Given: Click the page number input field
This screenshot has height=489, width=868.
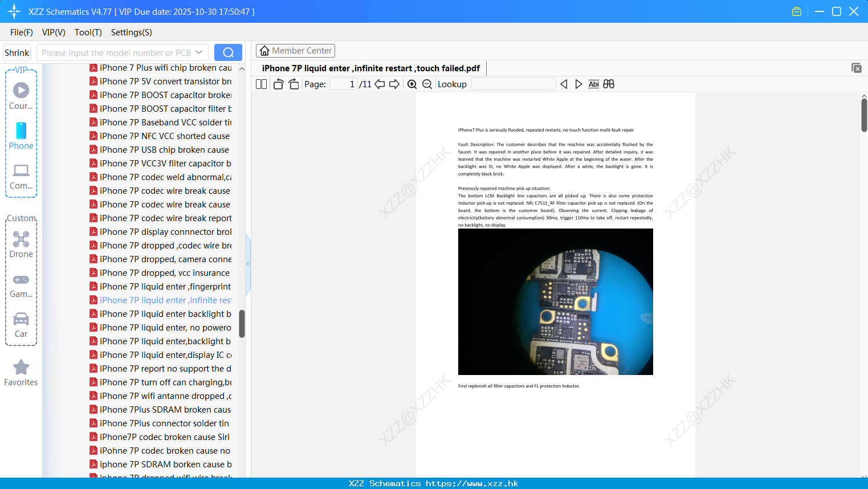Looking at the screenshot, I should click(344, 84).
